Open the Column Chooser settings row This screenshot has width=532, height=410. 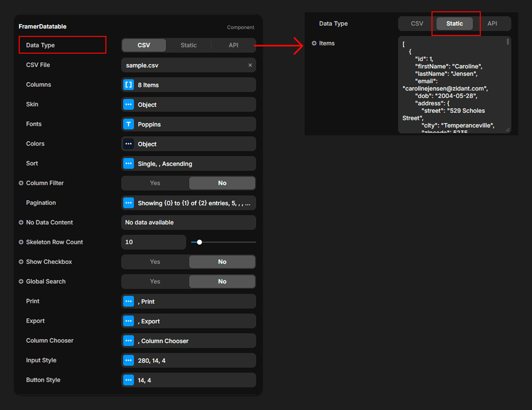pyautogui.click(x=188, y=341)
